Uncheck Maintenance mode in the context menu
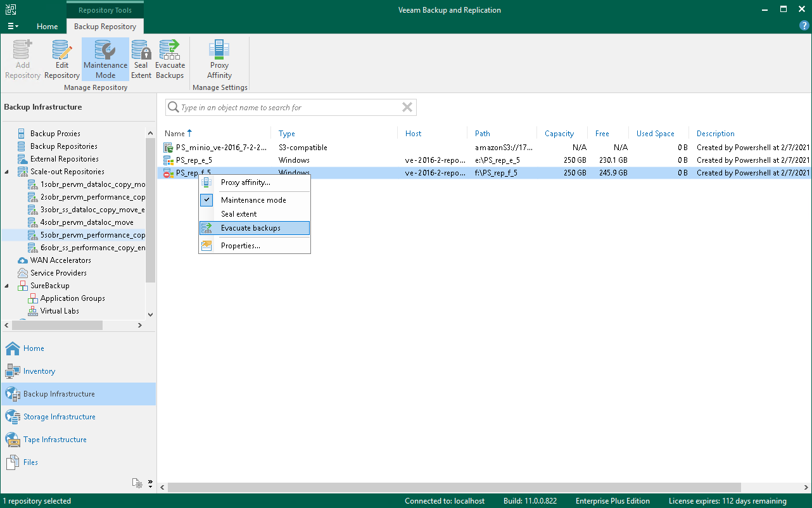 point(253,200)
